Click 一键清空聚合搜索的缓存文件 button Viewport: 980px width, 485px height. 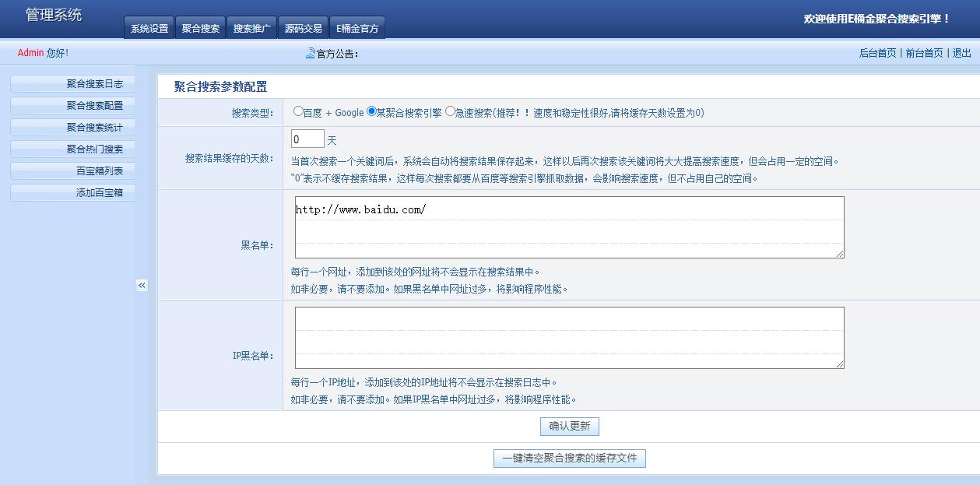[x=570, y=459]
